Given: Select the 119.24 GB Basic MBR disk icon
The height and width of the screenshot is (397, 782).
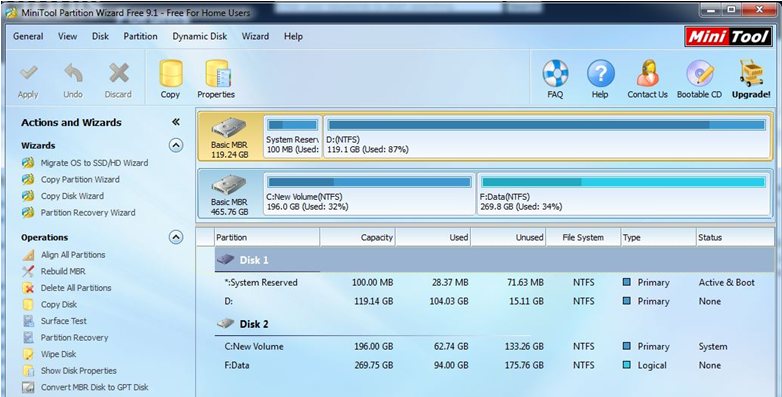Looking at the screenshot, I should (x=229, y=128).
